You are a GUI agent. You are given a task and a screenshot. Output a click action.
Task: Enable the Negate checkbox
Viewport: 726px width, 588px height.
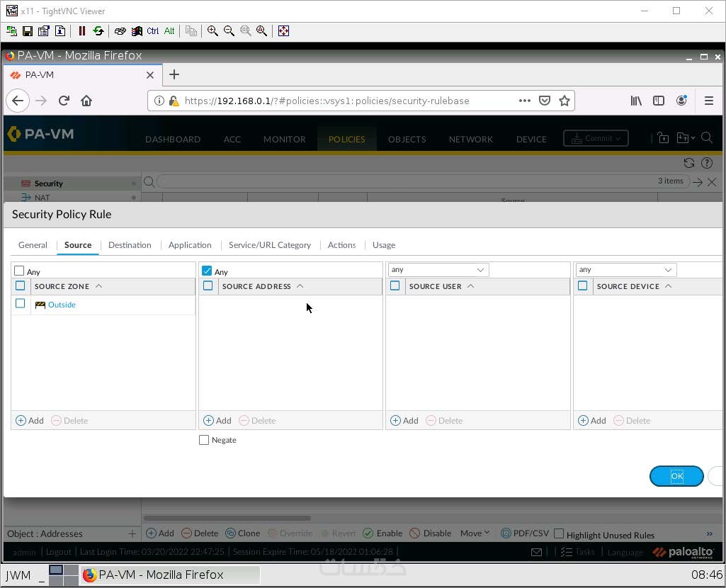tap(204, 440)
